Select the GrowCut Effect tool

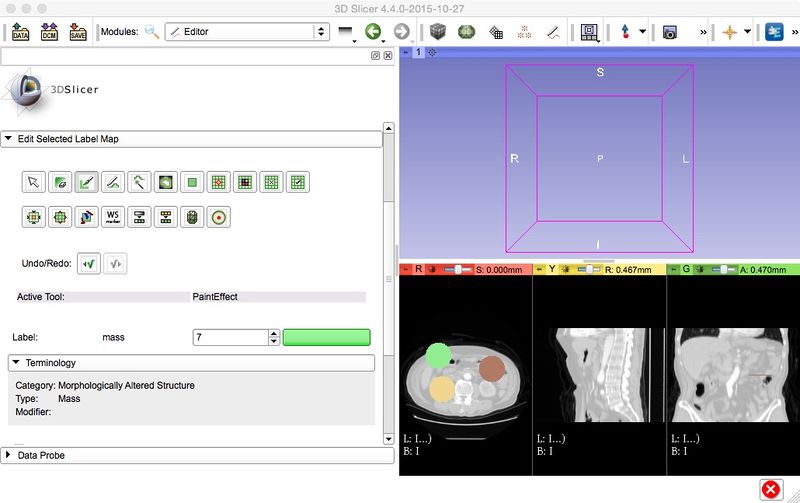pos(87,217)
